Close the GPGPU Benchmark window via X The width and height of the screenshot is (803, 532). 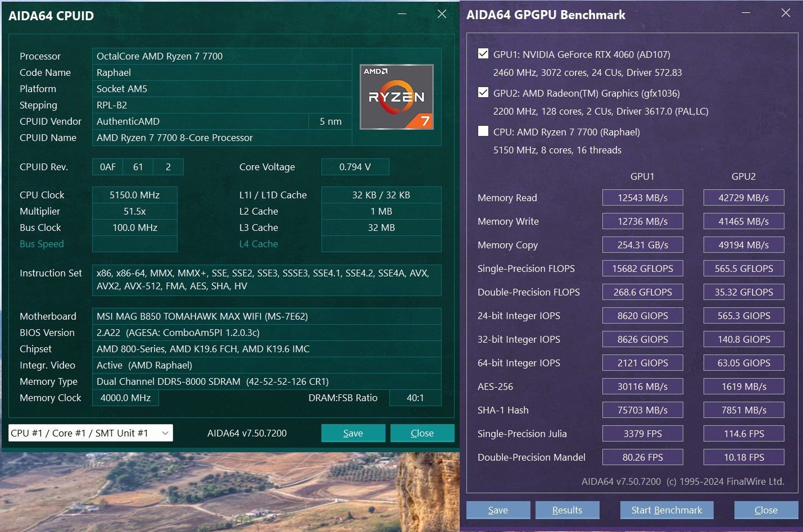[x=786, y=13]
